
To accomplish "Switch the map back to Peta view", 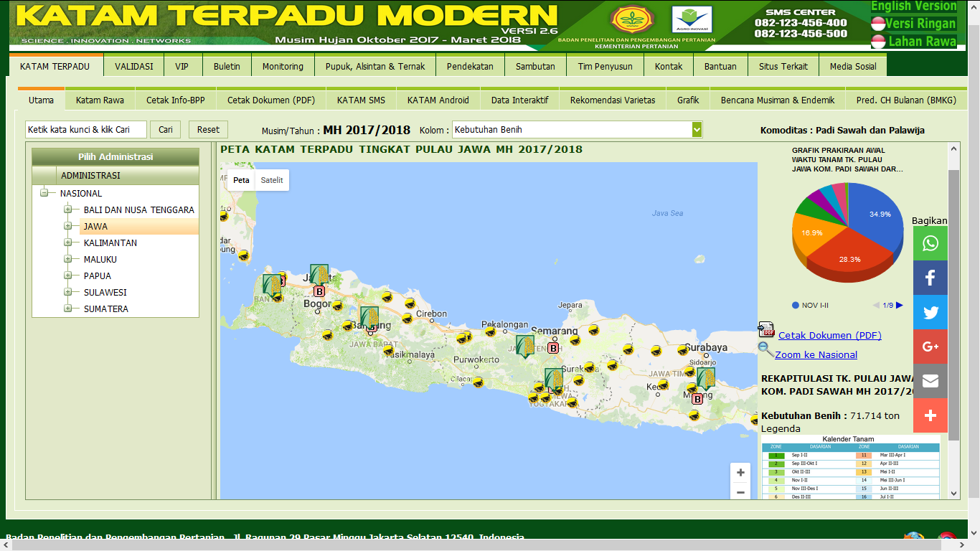I will [241, 180].
